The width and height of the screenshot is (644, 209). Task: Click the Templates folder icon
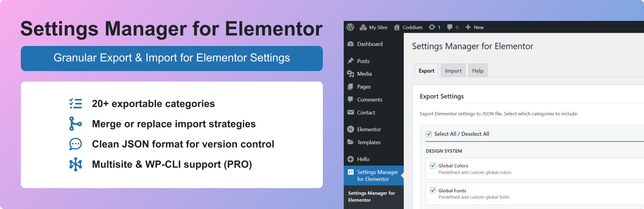(x=350, y=142)
